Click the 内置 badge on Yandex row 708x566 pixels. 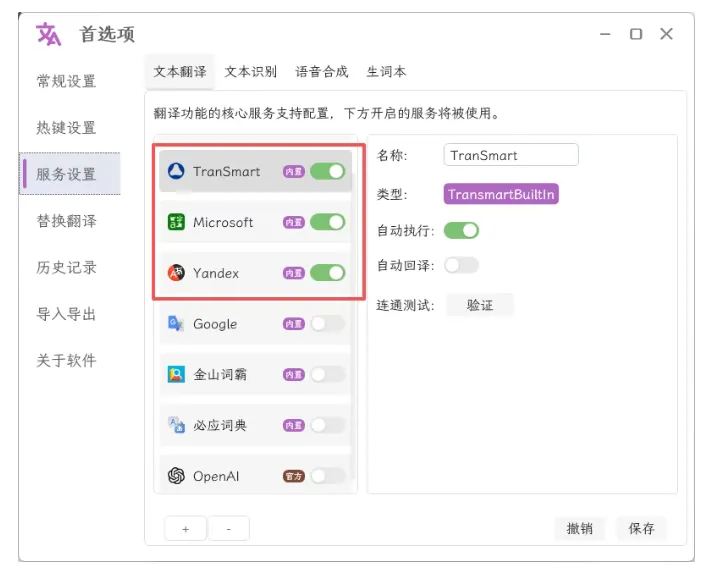[293, 273]
